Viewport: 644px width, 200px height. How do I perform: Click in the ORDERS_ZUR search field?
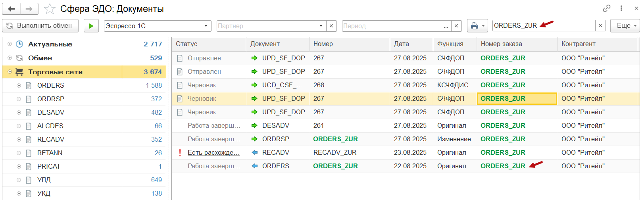(544, 26)
